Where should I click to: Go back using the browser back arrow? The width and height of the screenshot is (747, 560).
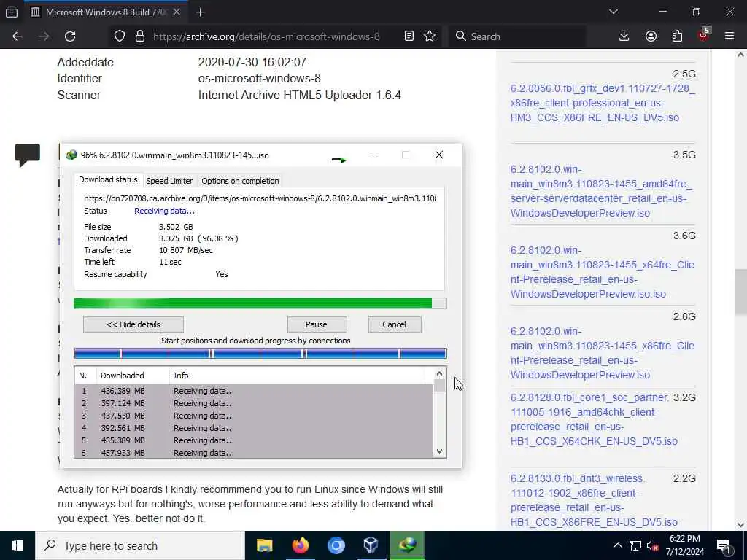point(18,36)
